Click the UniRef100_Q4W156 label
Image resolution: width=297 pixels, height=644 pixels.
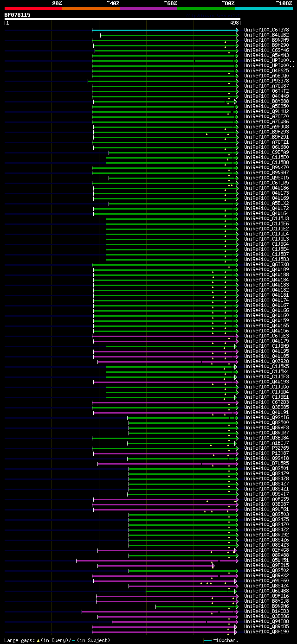click(x=266, y=331)
